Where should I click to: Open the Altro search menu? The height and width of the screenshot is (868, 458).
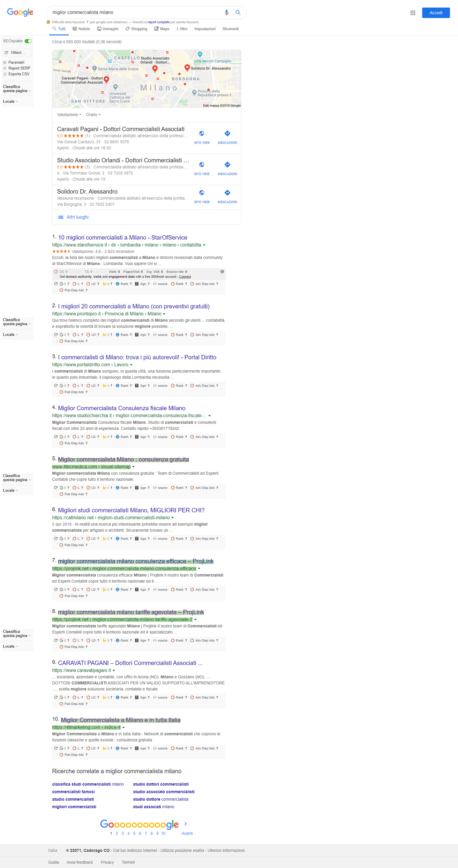[x=182, y=29]
